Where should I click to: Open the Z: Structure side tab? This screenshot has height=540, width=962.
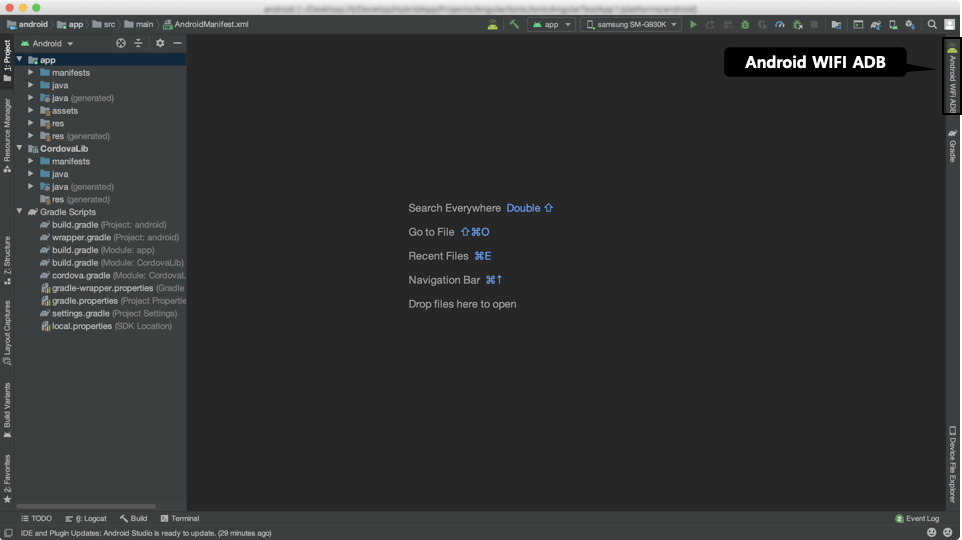(7, 260)
